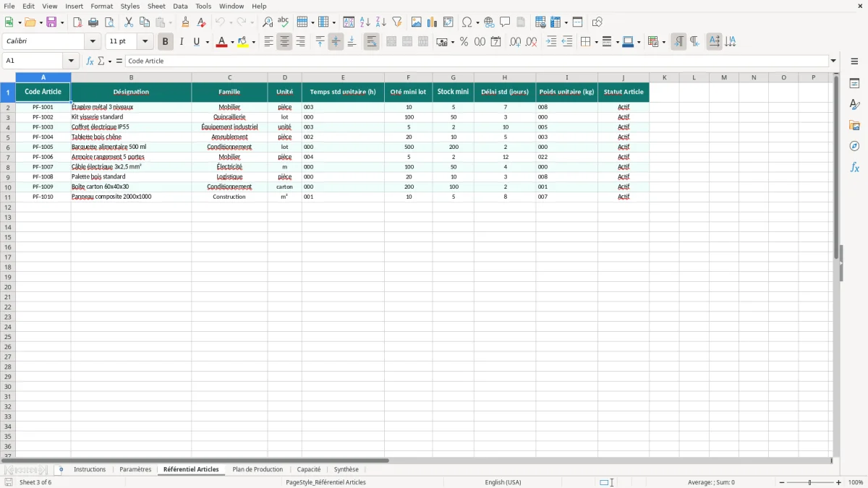Click the Insert Pivot Table icon

[448, 22]
